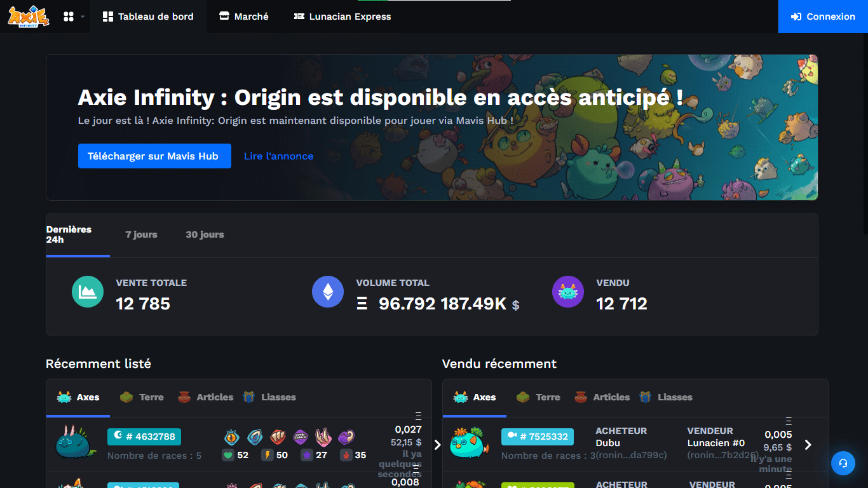Click the purple Vendu axie icon
Screen dimensions: 868x488
[x=568, y=292]
